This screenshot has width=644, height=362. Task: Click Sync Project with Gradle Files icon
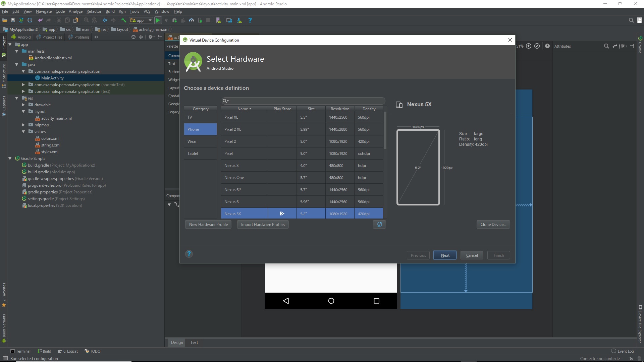[x=21, y=20]
